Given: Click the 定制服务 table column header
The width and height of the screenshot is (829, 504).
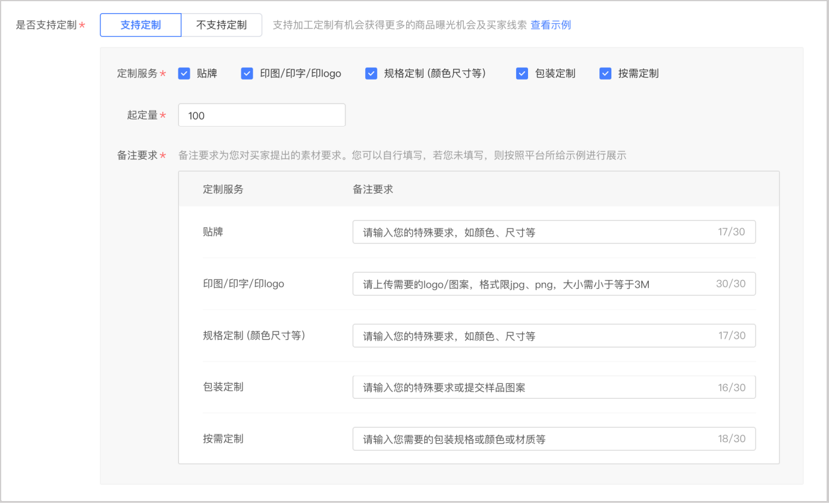Looking at the screenshot, I should click(x=223, y=190).
